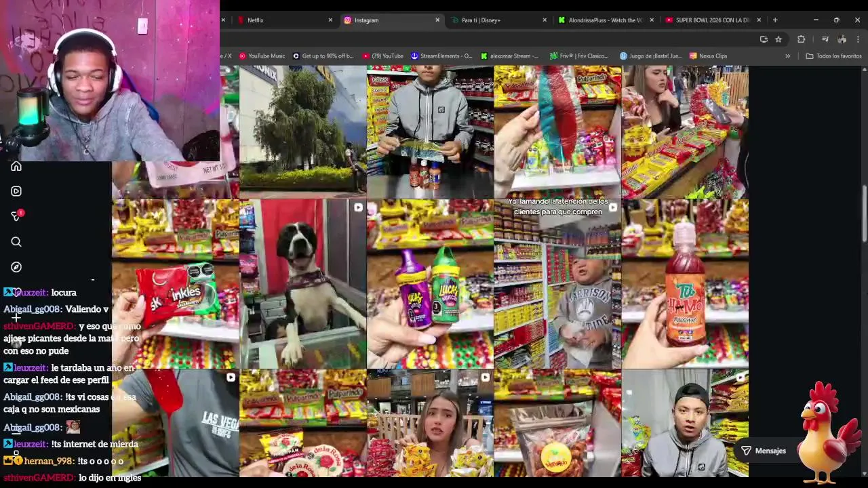Open sidebar icon with red notification badge

coord(16,216)
